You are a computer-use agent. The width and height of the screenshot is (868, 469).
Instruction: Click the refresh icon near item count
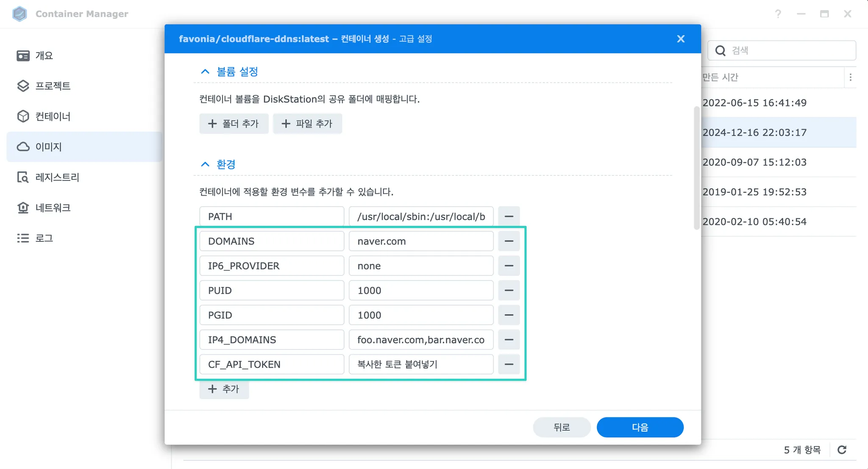pyautogui.click(x=842, y=450)
